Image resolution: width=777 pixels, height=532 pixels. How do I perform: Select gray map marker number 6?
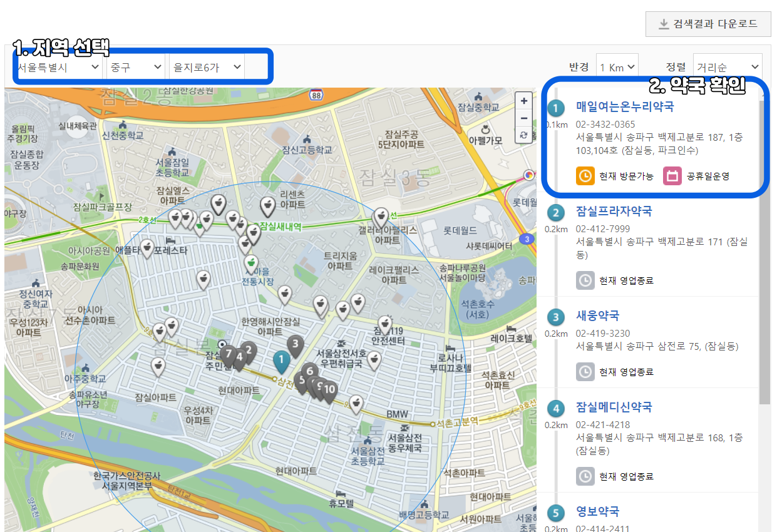coord(309,373)
